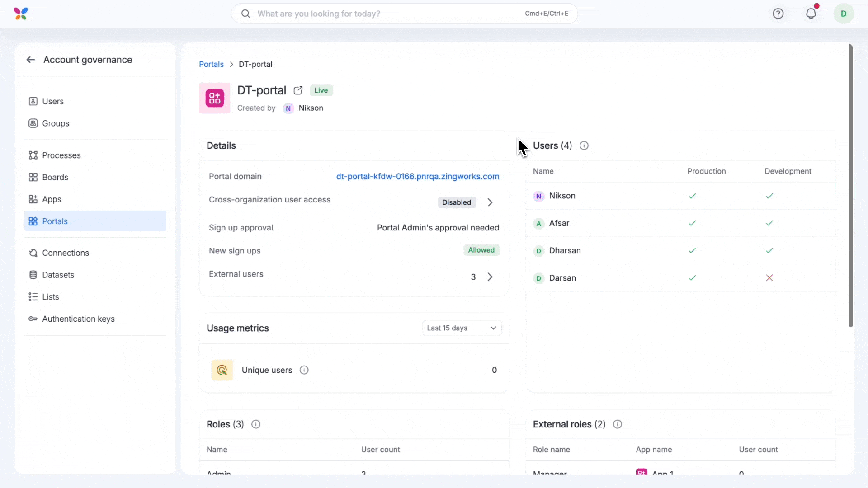Click the back arrow beside Account governance
The image size is (868, 488).
coord(31,60)
